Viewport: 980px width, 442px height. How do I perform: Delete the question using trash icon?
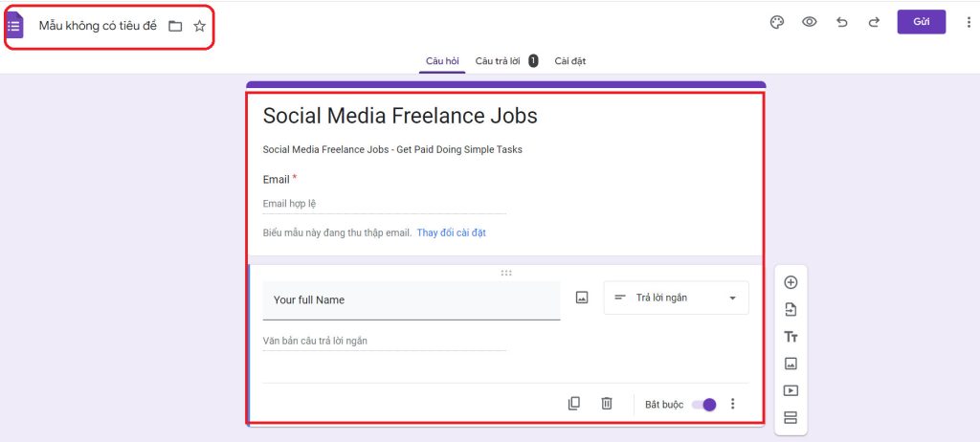point(607,404)
